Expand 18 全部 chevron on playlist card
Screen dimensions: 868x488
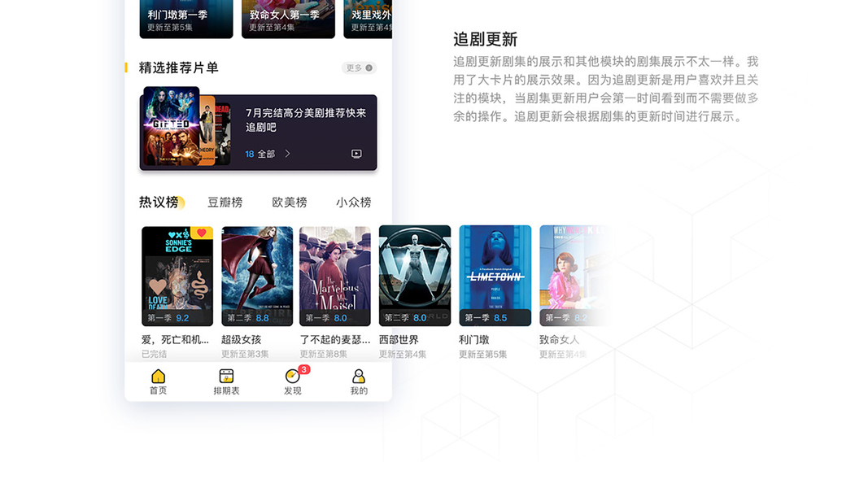[287, 154]
